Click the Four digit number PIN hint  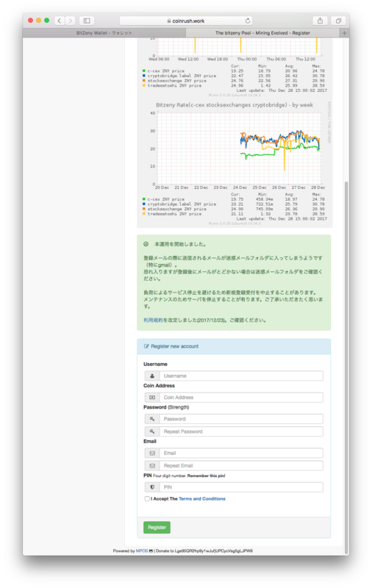point(189,476)
